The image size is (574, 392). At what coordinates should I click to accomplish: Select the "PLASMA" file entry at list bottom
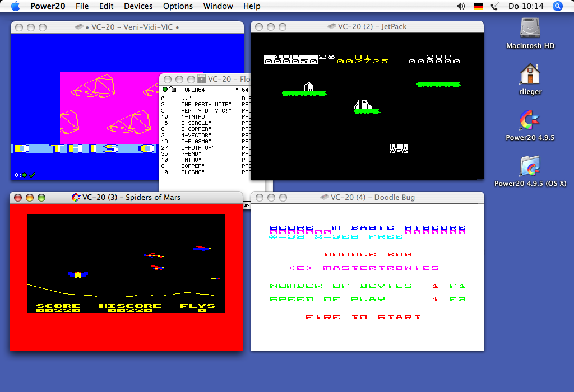click(205, 172)
